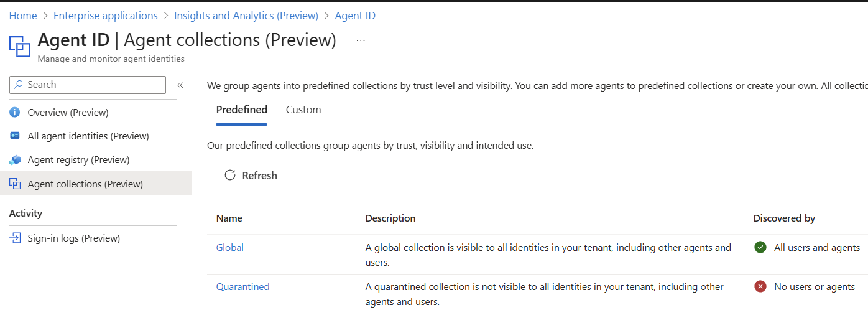Go to Home breadcrumb link
This screenshot has height=310, width=868.
coord(23,16)
